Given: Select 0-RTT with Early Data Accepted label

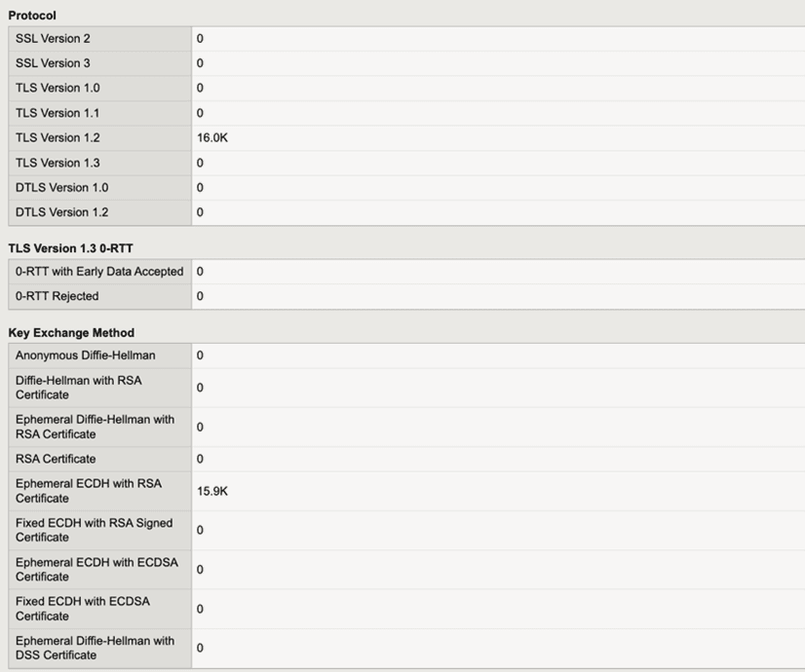Looking at the screenshot, I should point(99,272).
